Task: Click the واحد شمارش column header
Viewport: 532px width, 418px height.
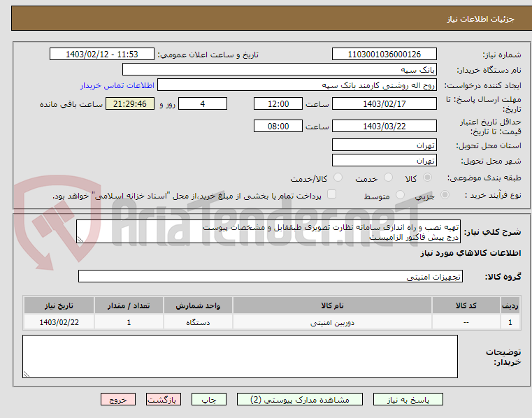Action: [198, 305]
